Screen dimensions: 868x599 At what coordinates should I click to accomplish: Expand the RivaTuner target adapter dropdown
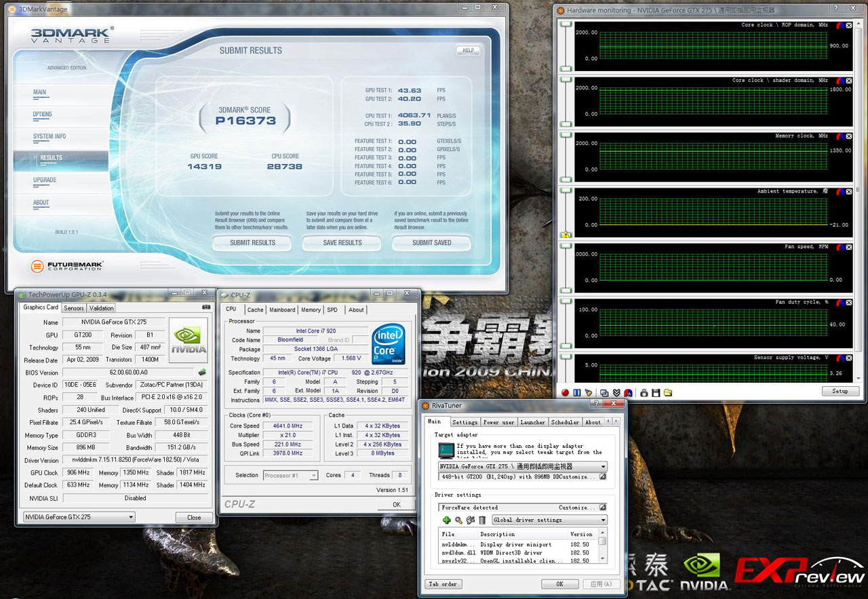(x=523, y=467)
